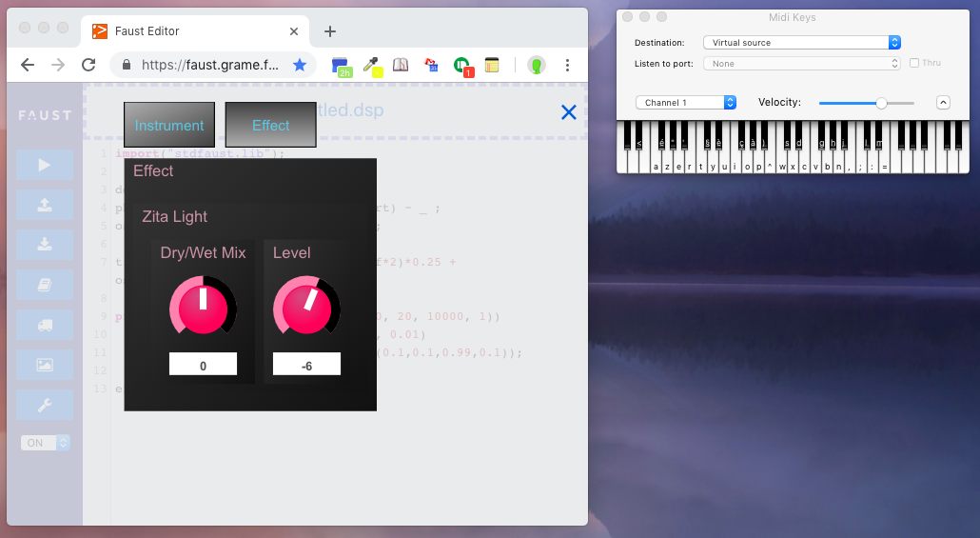
Task: Click the download icon in Faust sidebar
Action: click(x=45, y=245)
